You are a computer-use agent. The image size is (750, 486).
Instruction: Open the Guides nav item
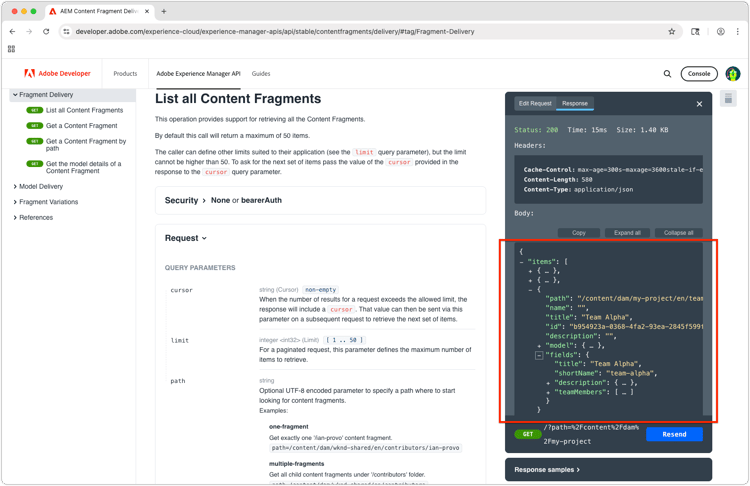tap(261, 74)
